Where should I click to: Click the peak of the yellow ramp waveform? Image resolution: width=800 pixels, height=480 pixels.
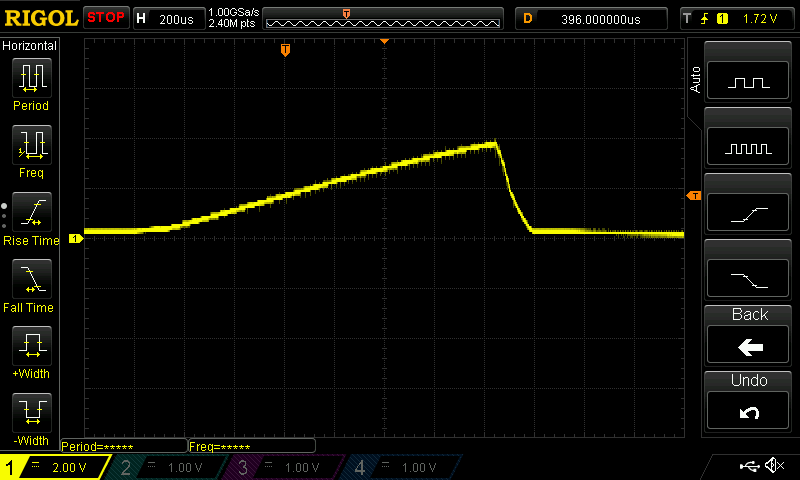[494, 144]
